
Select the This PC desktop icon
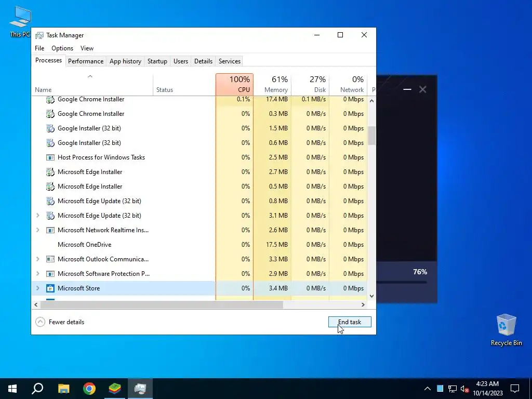click(20, 22)
